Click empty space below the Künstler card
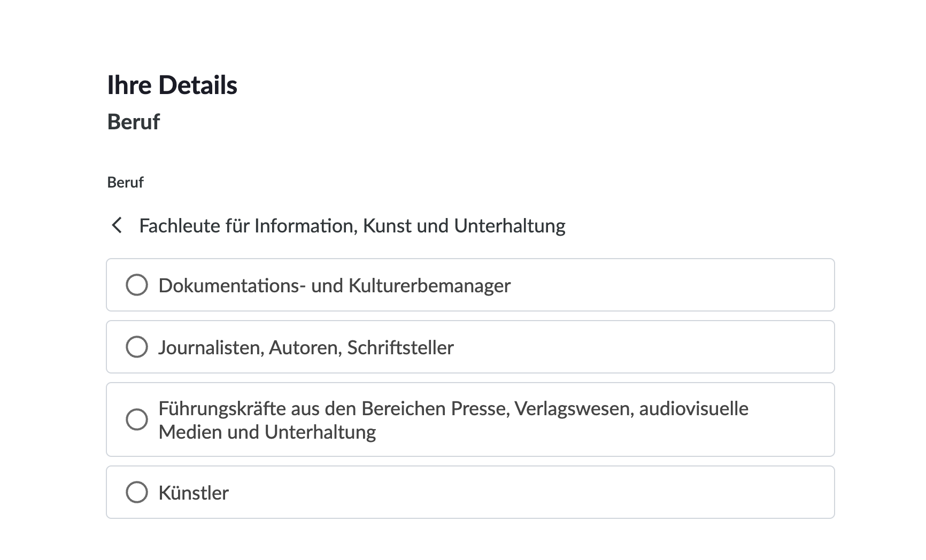 (470, 540)
